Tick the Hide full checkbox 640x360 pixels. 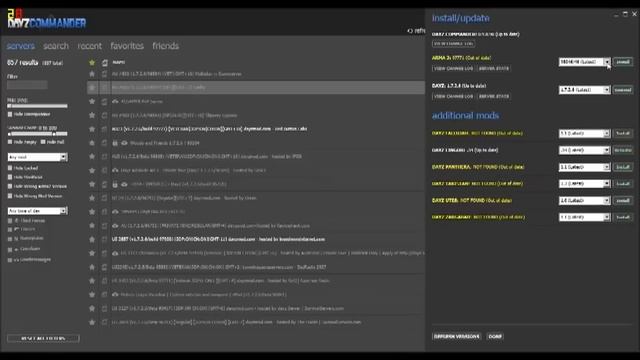(x=43, y=142)
